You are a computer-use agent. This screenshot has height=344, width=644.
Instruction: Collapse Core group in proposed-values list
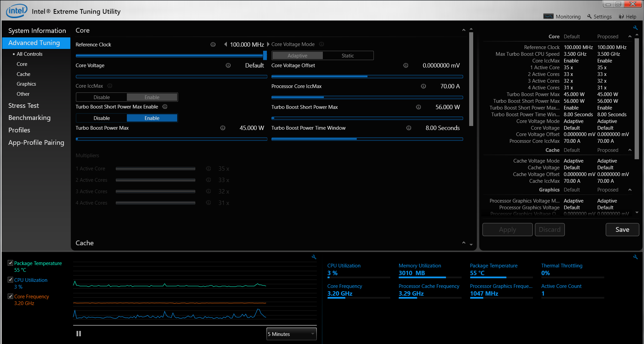pyautogui.click(x=630, y=36)
